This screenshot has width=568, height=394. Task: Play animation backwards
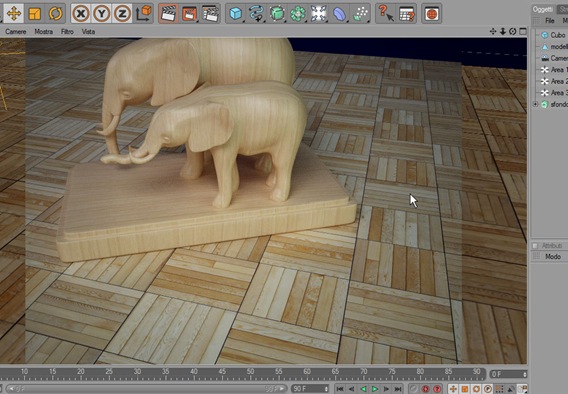coord(363,389)
